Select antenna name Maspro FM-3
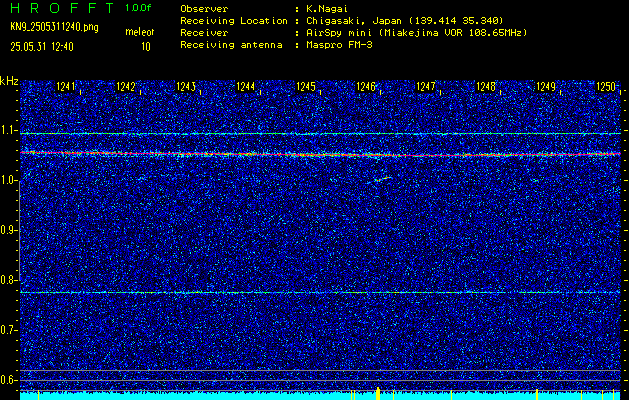Viewport: 629px width, 400px height. pos(339,45)
